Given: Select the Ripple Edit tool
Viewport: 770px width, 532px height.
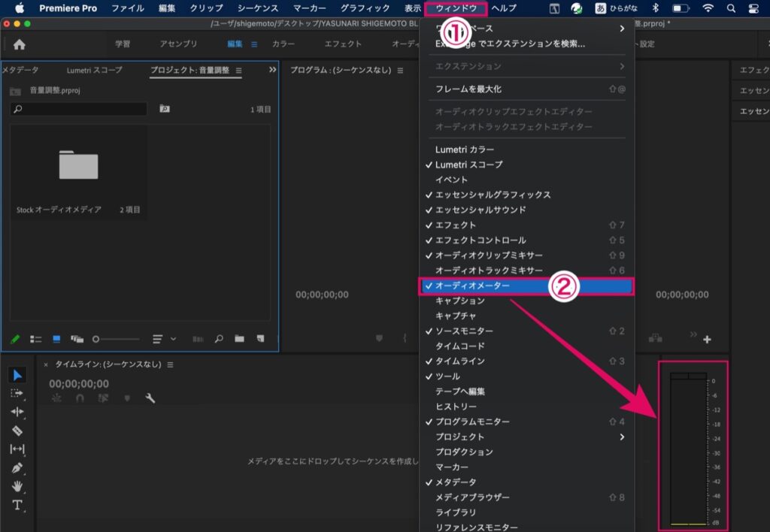Looking at the screenshot, I should click(x=17, y=412).
